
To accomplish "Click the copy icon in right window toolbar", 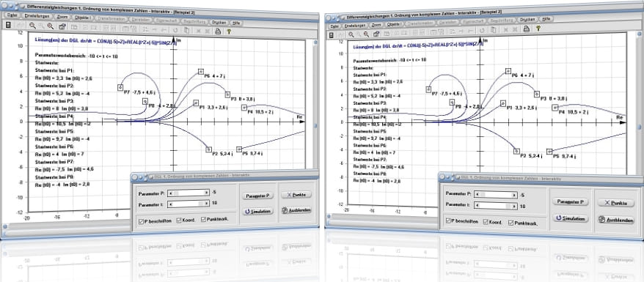I will tap(493, 29).
